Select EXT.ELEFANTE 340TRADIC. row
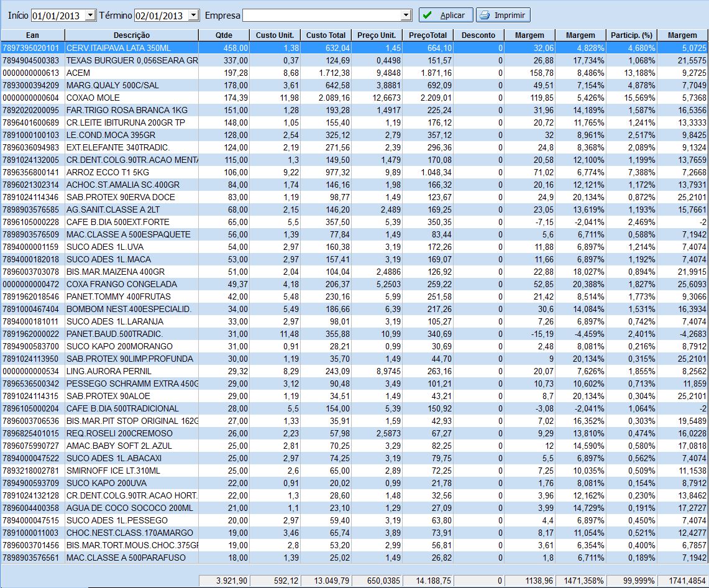The image size is (709, 588). [354, 147]
